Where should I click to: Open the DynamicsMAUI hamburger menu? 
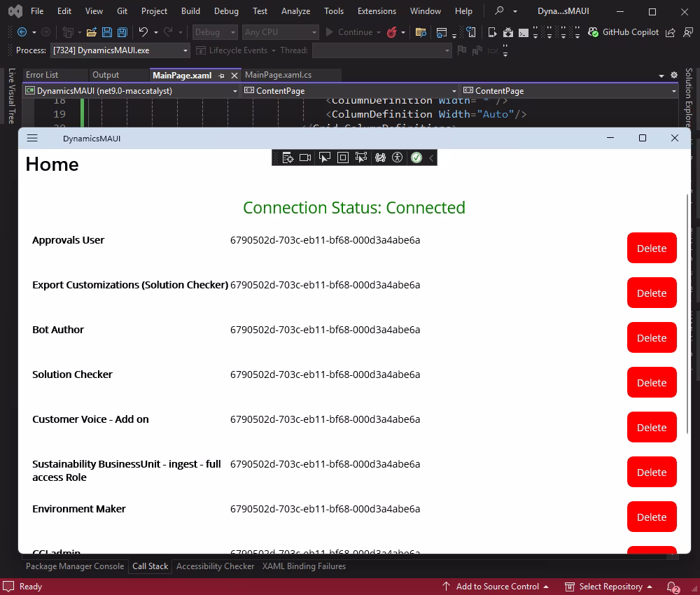coord(32,139)
